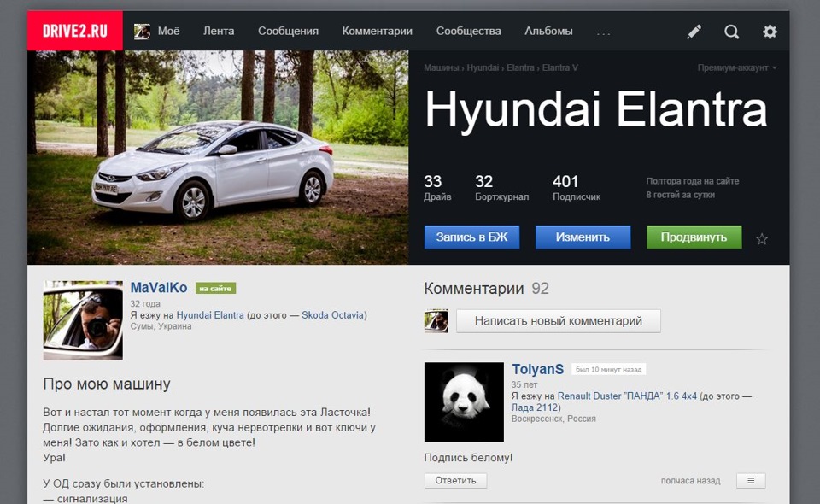Click the Ответить reply button
This screenshot has width=820, height=504.
coord(455,480)
